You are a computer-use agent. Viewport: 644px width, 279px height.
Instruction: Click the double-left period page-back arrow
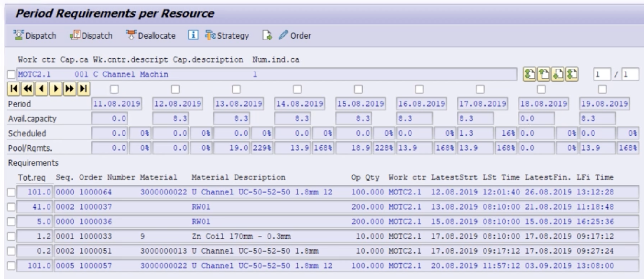click(x=28, y=89)
